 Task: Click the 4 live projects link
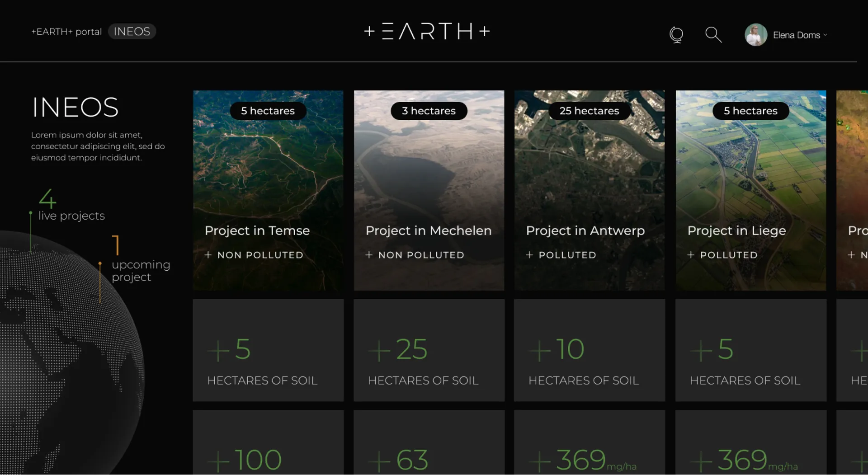71,207
